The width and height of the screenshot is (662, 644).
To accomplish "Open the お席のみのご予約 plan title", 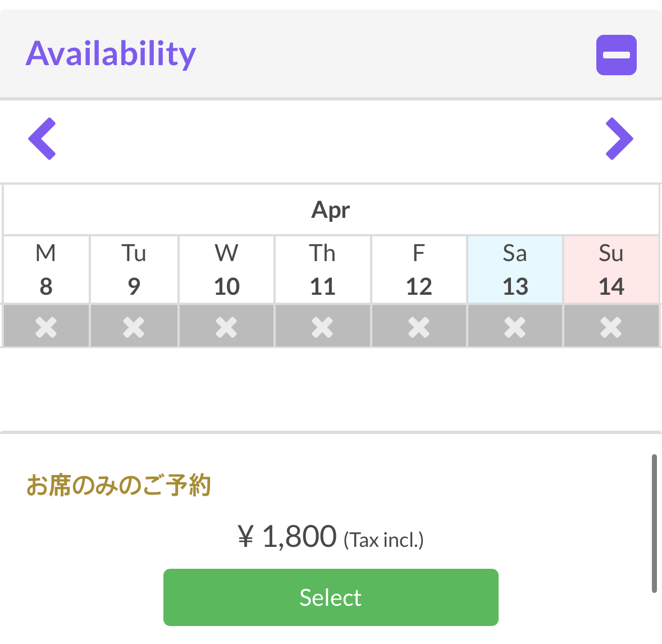I will coord(118,485).
